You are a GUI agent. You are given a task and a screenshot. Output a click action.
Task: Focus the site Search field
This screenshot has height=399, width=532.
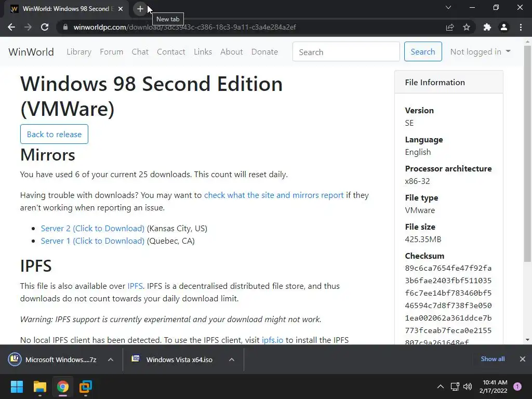pyautogui.click(x=346, y=51)
